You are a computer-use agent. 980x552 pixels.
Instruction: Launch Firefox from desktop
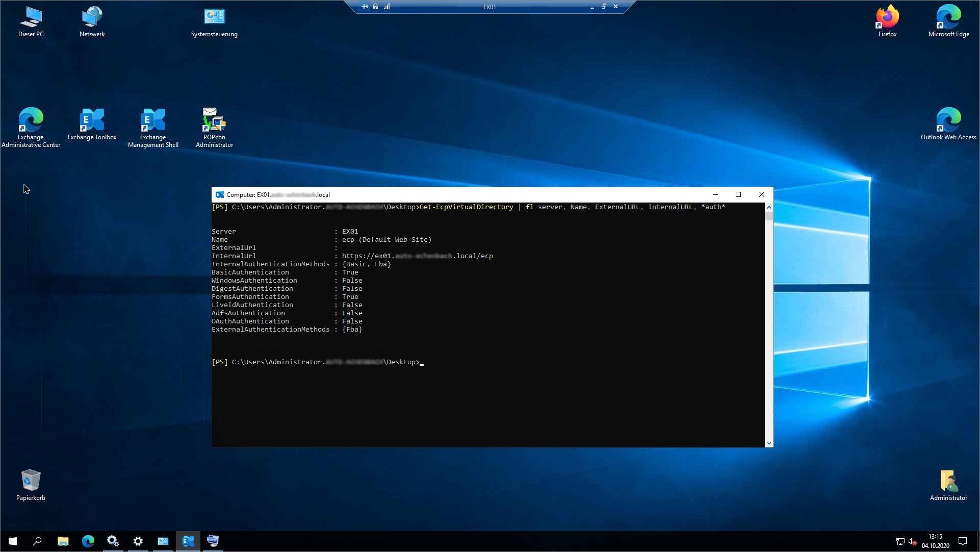[x=887, y=21]
